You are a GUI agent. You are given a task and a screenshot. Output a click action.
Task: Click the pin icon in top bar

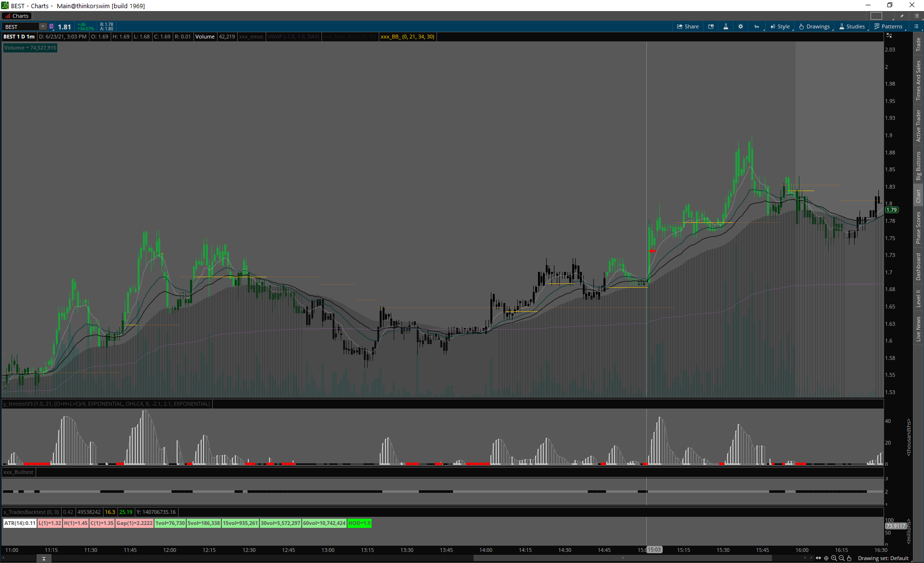[902, 16]
